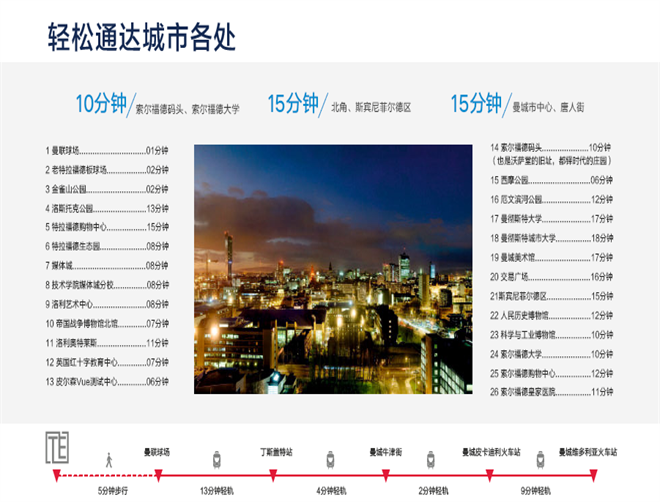Screen dimensions: 660x502
Task: Click the 10分钟 heading
Action: (x=101, y=103)
